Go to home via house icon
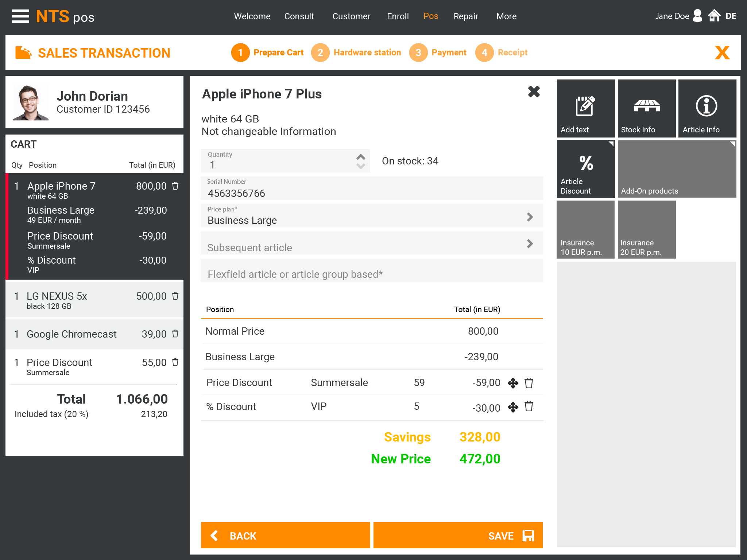The width and height of the screenshot is (747, 560). tap(714, 16)
